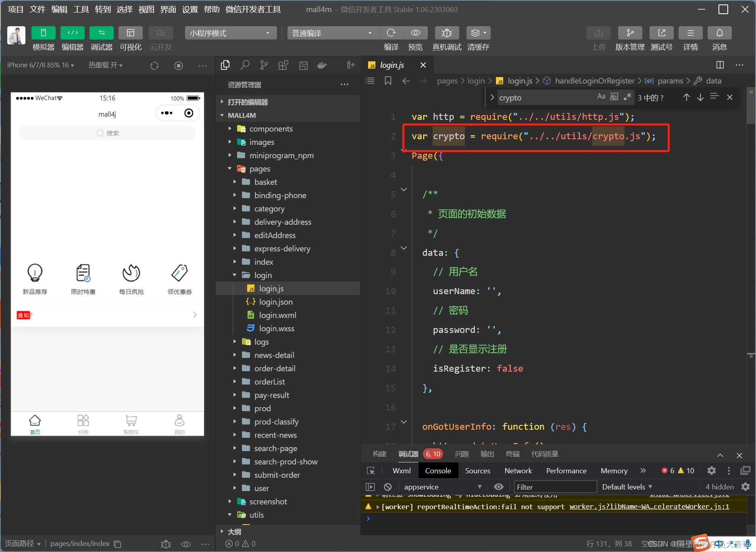
Task: Collapse the sidebar panel icon
Action: tap(351, 65)
